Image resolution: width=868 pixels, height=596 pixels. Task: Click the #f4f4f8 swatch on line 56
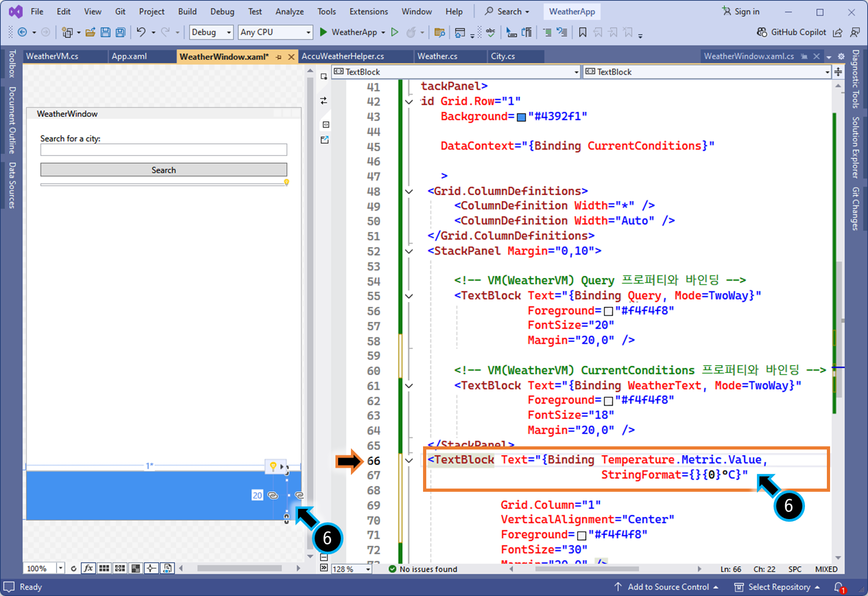[x=608, y=311]
